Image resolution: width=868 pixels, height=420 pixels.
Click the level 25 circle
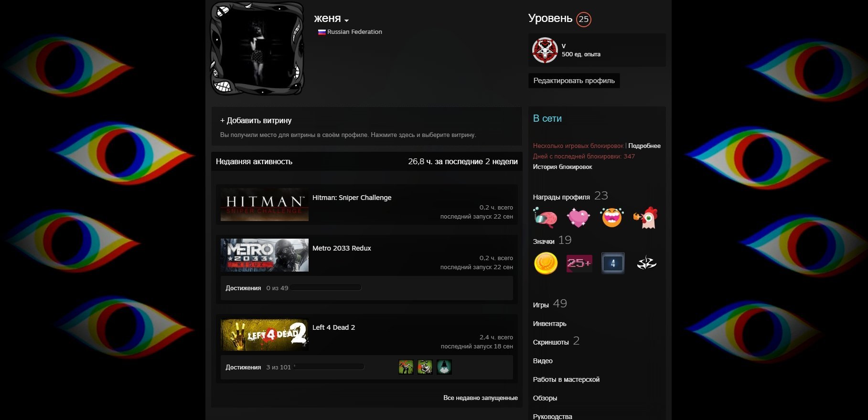point(583,20)
